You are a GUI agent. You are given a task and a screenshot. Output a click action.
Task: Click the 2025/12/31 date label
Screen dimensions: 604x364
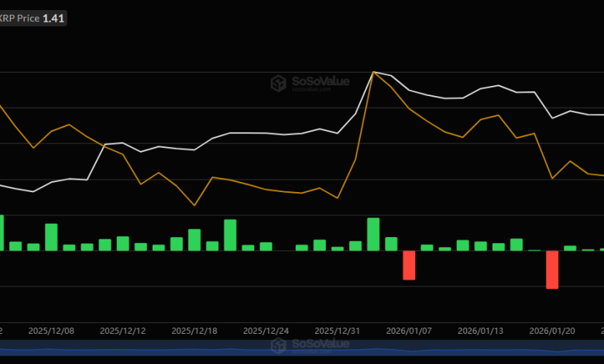tap(338, 330)
